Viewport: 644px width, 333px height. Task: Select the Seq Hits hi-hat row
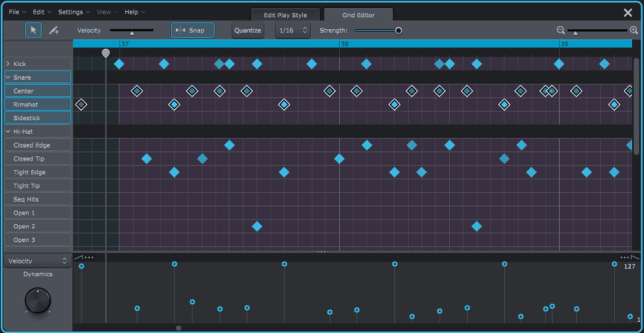point(38,199)
